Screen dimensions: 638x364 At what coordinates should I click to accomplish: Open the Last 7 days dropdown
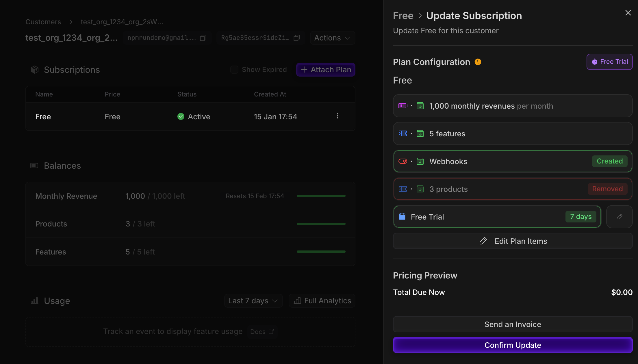253,301
